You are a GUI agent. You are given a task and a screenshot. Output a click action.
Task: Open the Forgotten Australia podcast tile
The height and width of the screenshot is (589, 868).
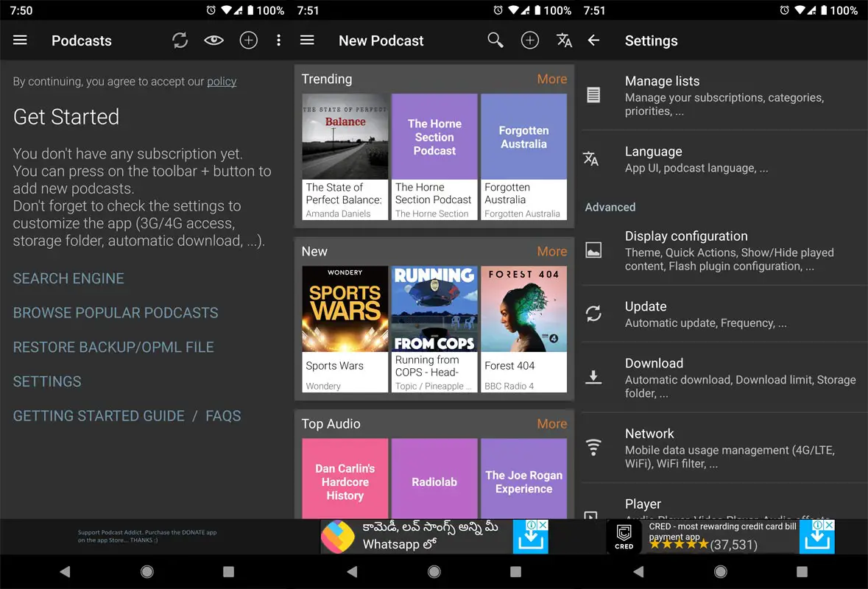point(523,157)
